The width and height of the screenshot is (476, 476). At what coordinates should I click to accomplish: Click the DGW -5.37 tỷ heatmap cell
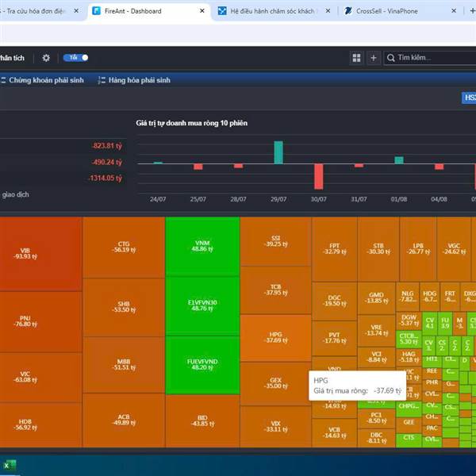409,321
